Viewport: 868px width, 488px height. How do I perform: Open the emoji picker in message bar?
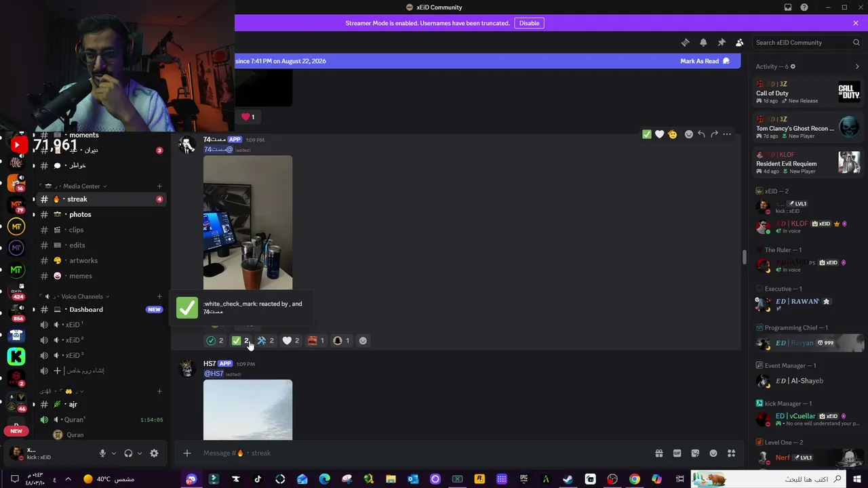point(713,453)
